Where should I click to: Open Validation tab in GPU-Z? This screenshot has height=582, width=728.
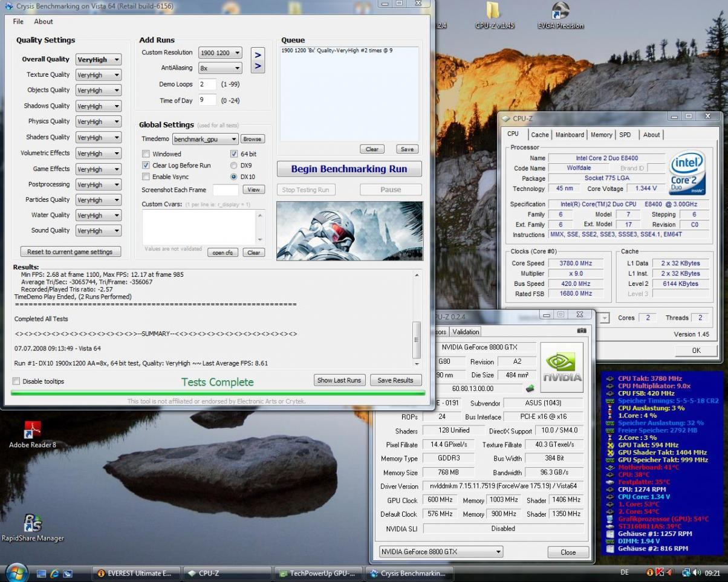466,332
